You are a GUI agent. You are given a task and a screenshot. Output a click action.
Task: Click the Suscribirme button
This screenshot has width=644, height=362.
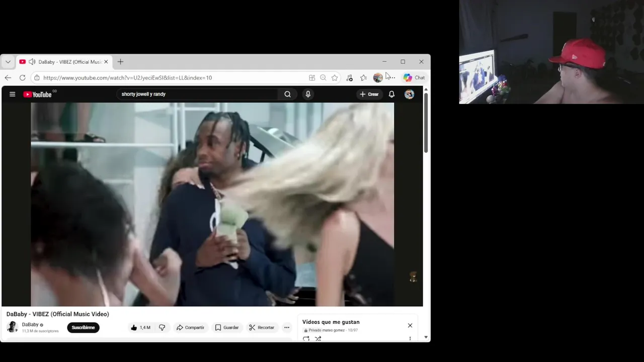click(83, 327)
